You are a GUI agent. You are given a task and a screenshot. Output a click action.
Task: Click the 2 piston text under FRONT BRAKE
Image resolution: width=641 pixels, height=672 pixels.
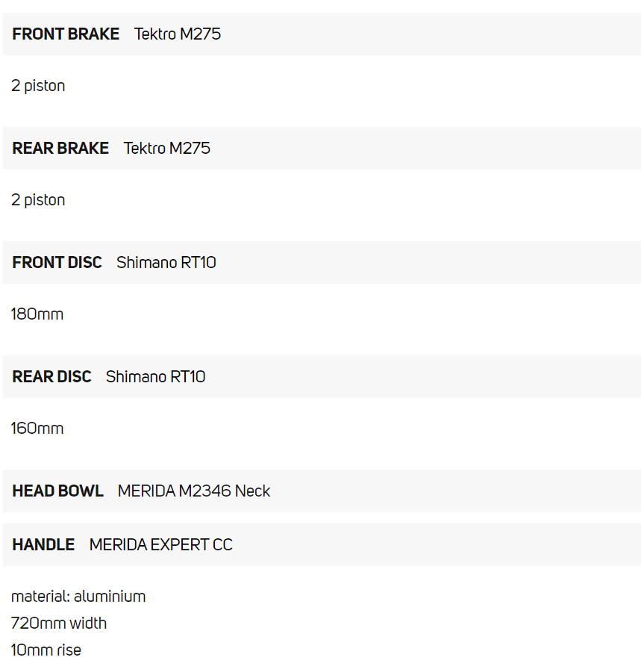(38, 86)
